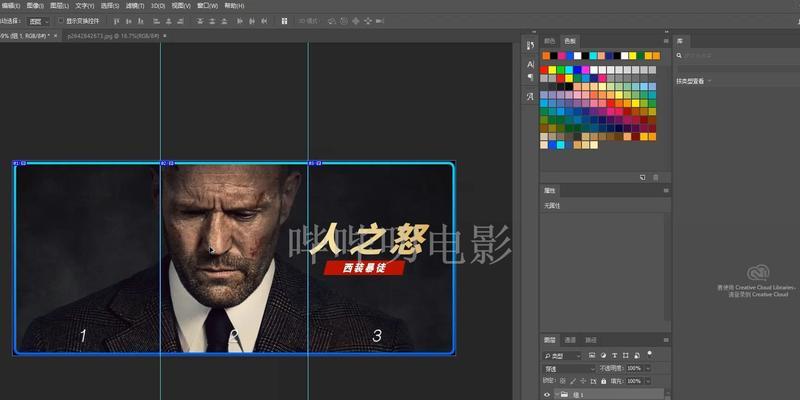Click the auto-align layers icon
Viewport: 800px width, 400px height.
coord(285,21)
